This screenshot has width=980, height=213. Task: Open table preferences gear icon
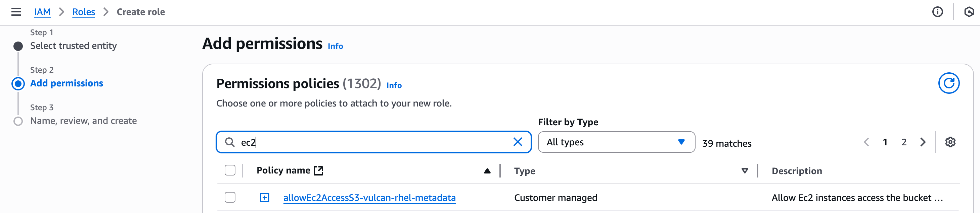(x=950, y=142)
